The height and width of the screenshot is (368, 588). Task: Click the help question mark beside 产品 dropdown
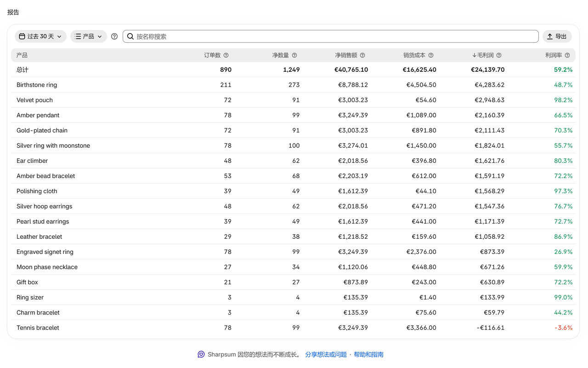[x=114, y=36]
